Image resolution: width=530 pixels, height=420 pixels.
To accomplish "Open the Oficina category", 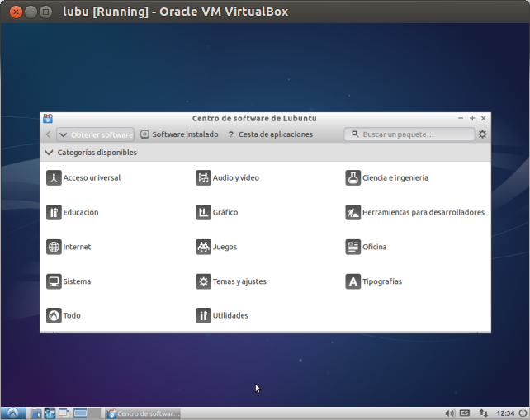I will [374, 247].
